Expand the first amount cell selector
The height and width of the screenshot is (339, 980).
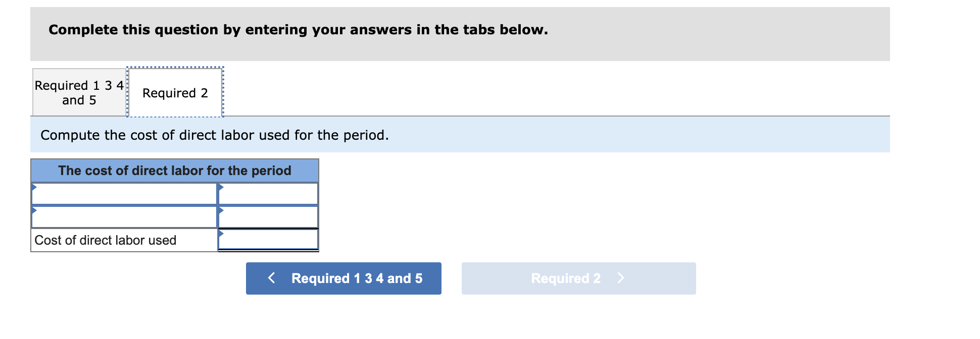(x=268, y=193)
